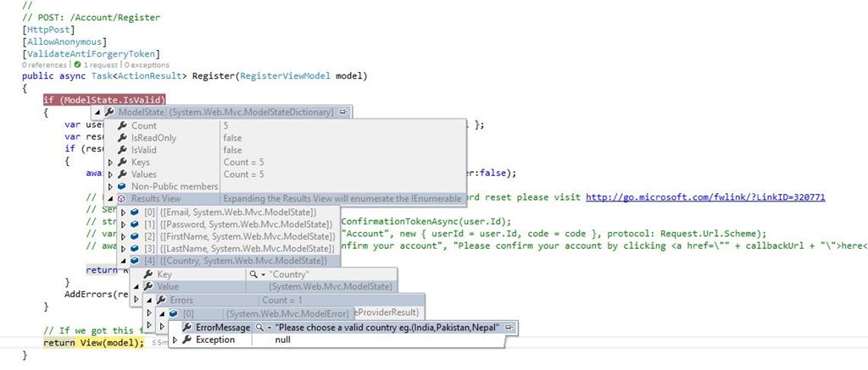Click the IsValid value "false"
The width and height of the screenshot is (868, 370).
point(232,150)
